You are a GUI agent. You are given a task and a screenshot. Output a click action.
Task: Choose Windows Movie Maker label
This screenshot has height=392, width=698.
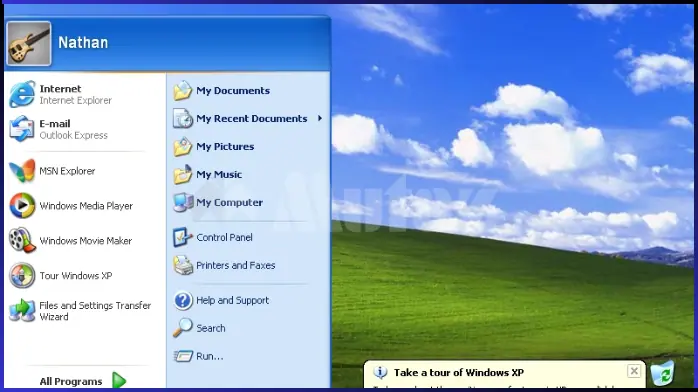[85, 241]
